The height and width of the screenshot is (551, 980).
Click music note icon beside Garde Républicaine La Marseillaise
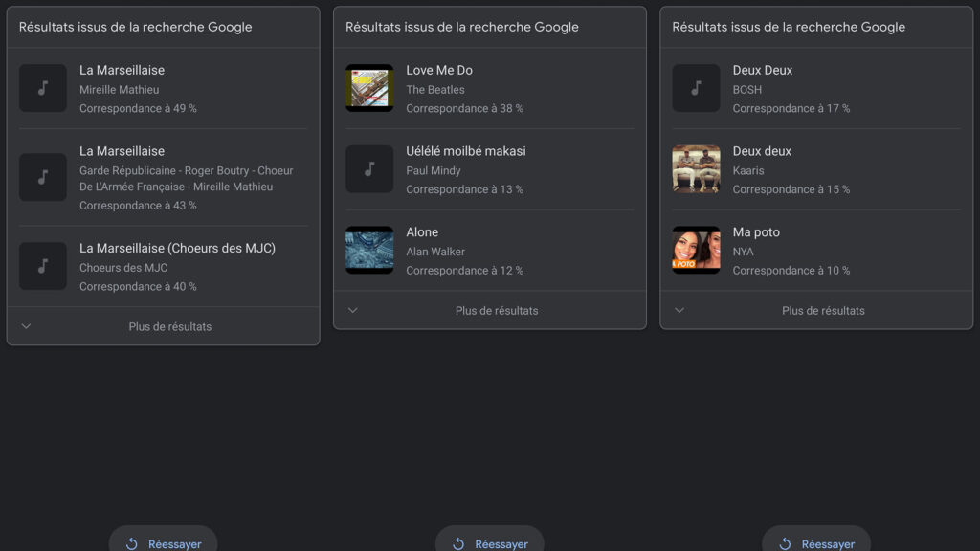coord(42,177)
